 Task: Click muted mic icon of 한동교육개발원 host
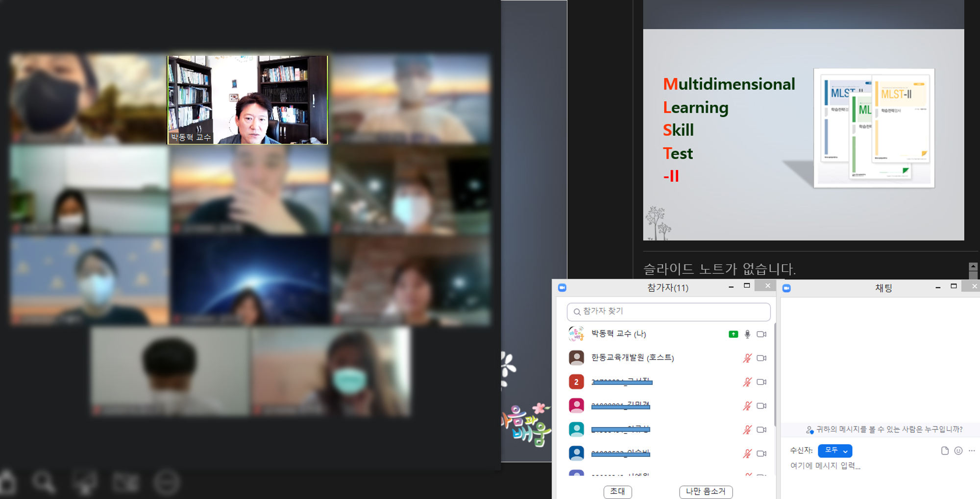[747, 358]
